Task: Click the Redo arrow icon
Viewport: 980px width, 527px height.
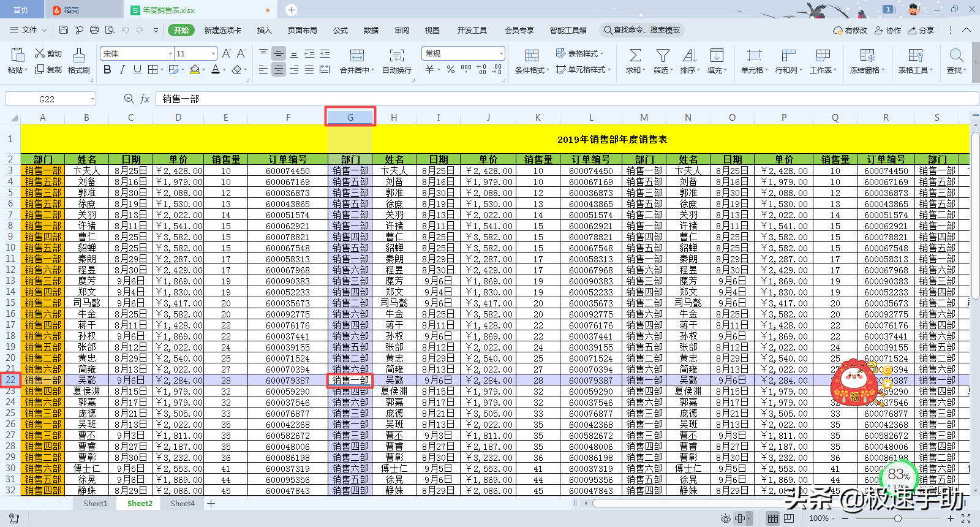Action: pos(140,30)
